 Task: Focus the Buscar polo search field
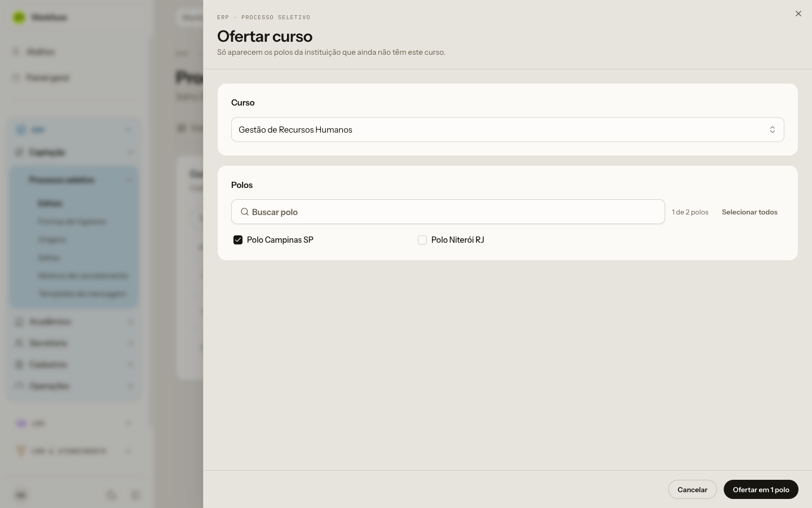[448, 212]
